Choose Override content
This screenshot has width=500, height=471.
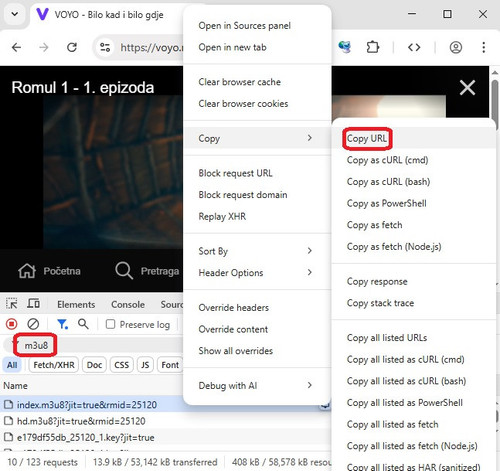(x=257, y=329)
